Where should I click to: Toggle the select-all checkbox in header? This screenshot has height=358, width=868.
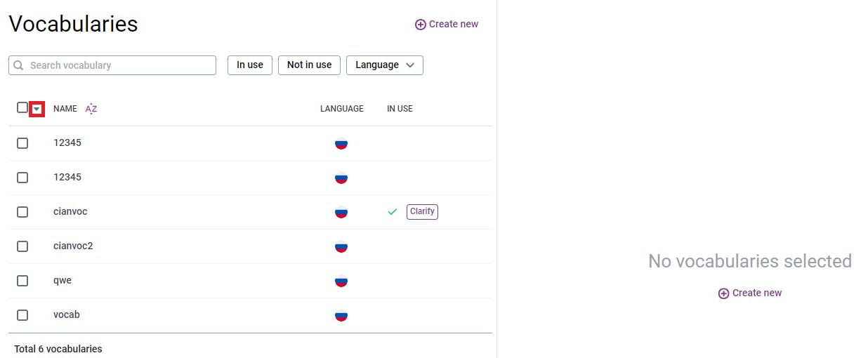tap(22, 108)
